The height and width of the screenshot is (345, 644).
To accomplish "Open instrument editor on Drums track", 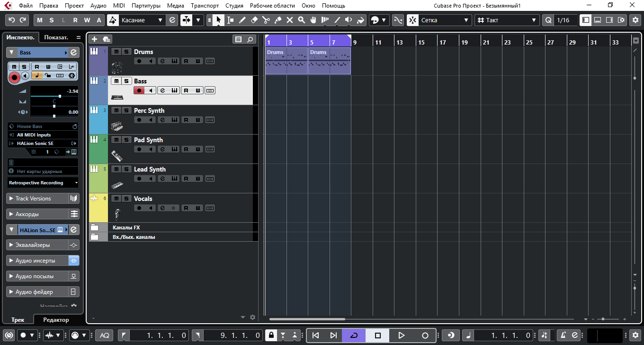I will click(x=174, y=61).
